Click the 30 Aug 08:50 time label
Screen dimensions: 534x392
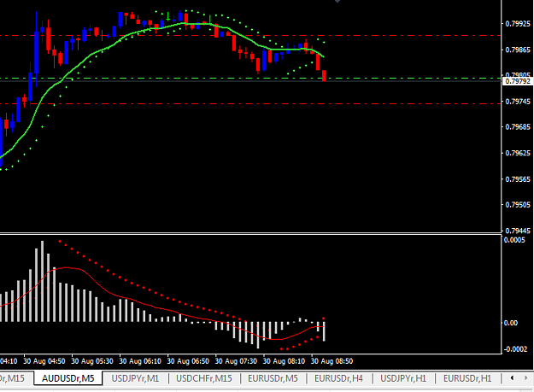(x=332, y=361)
